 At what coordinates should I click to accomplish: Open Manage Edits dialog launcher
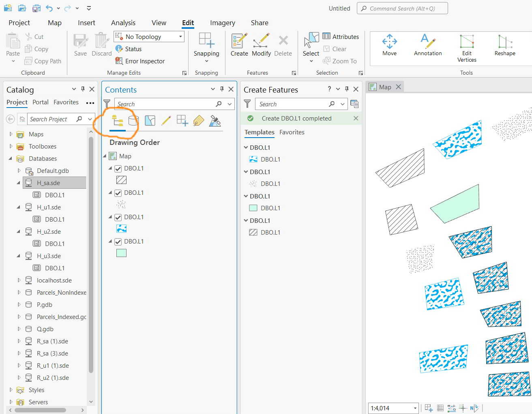click(x=184, y=73)
